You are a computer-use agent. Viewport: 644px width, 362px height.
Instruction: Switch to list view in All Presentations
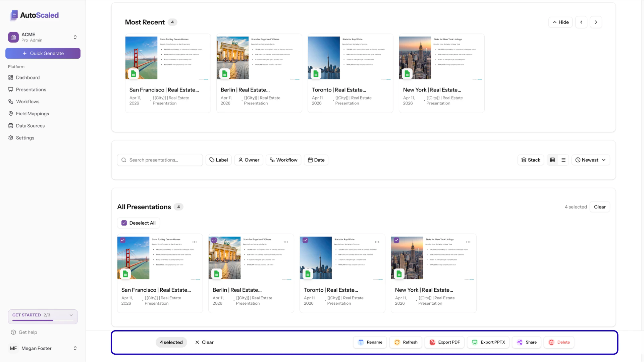coord(563,160)
